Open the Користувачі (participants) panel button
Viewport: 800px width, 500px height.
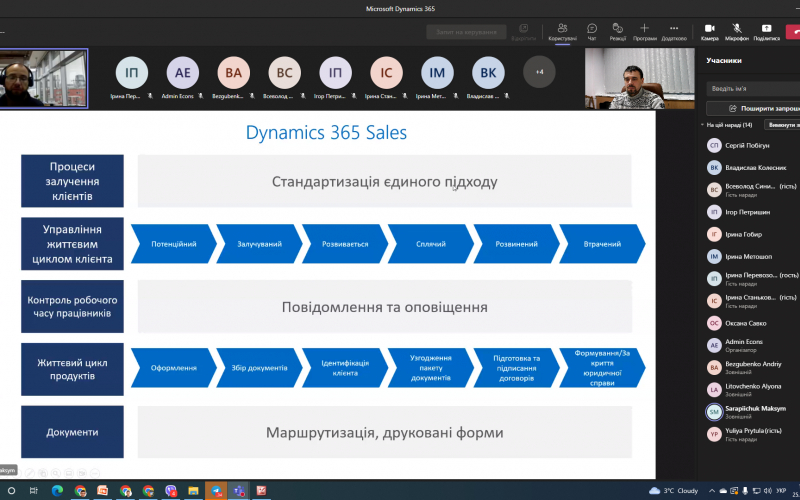tap(562, 32)
